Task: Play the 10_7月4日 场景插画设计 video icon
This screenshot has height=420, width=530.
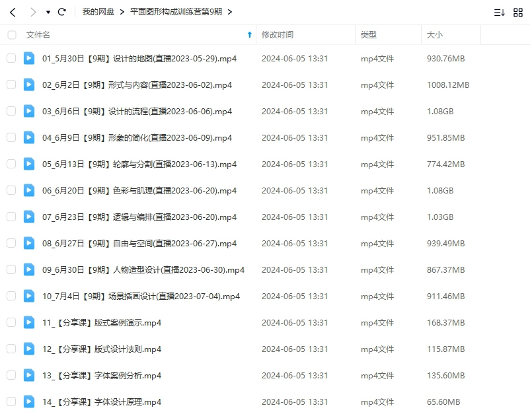Action: click(28, 296)
